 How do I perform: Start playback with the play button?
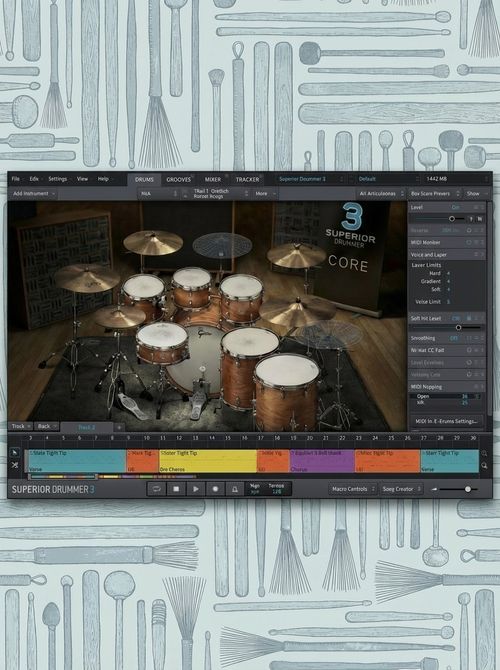pyautogui.click(x=196, y=489)
